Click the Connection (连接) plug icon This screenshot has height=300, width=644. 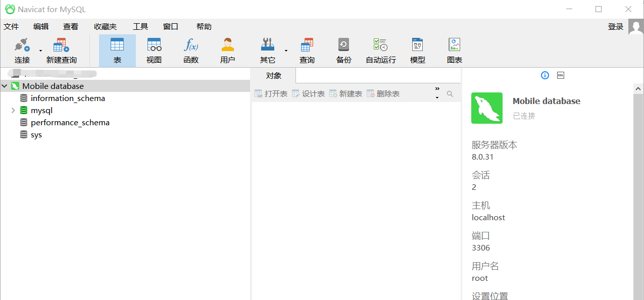pyautogui.click(x=22, y=45)
